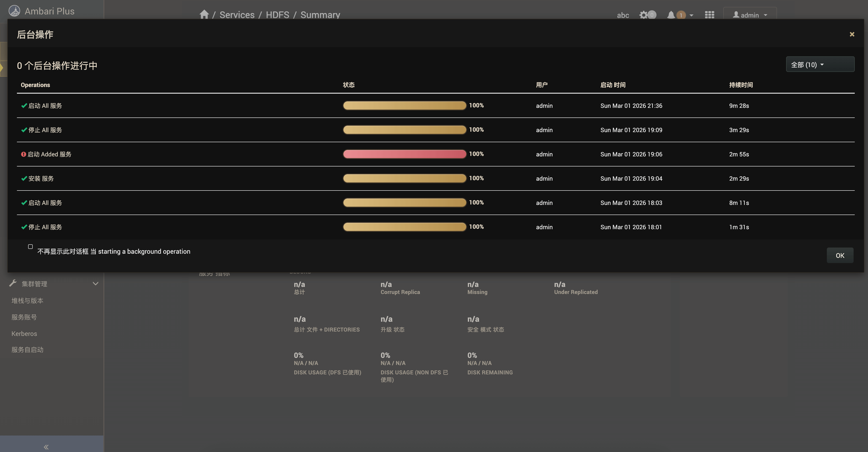
Task: Click the wrench icon beside 集群管理
Action: (13, 283)
